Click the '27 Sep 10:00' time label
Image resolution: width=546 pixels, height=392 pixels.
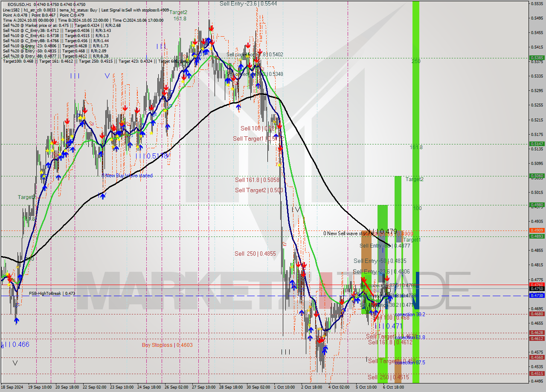pyautogui.click(x=203, y=388)
